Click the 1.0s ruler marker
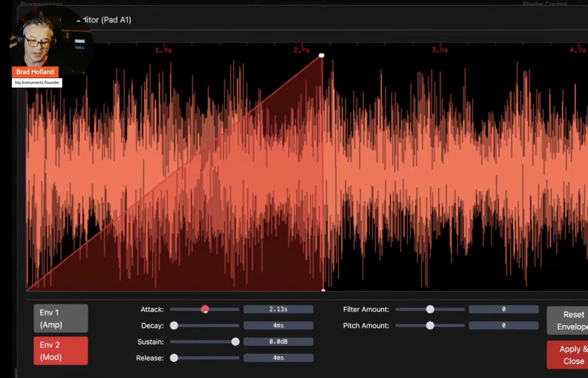 163,50
